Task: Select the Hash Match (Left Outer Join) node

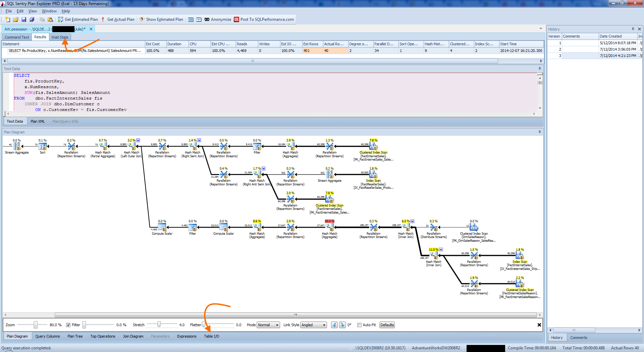Action: pos(131,149)
